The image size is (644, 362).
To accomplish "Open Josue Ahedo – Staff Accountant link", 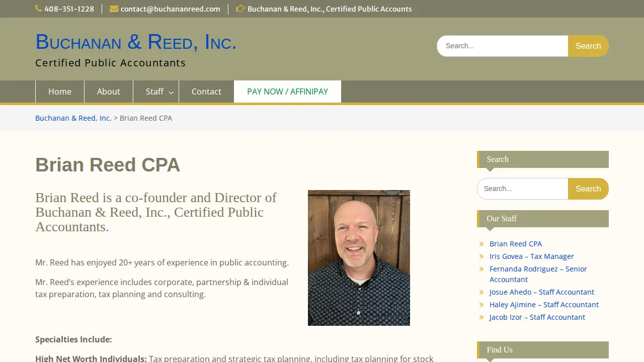I will [542, 292].
